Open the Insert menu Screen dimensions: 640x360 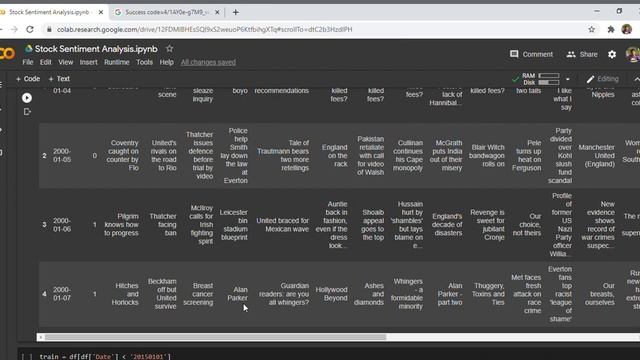(x=89, y=62)
